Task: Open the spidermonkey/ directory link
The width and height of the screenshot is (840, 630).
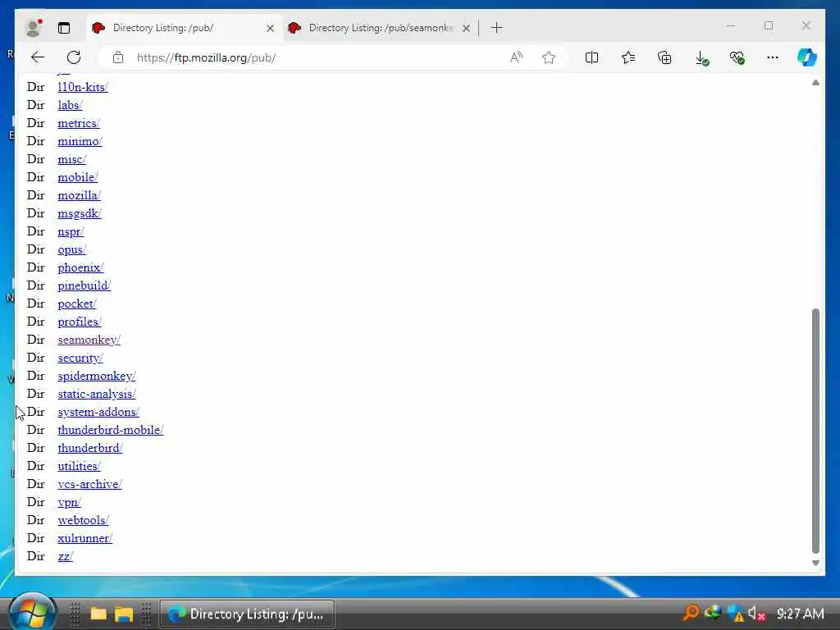Action: pos(97,376)
